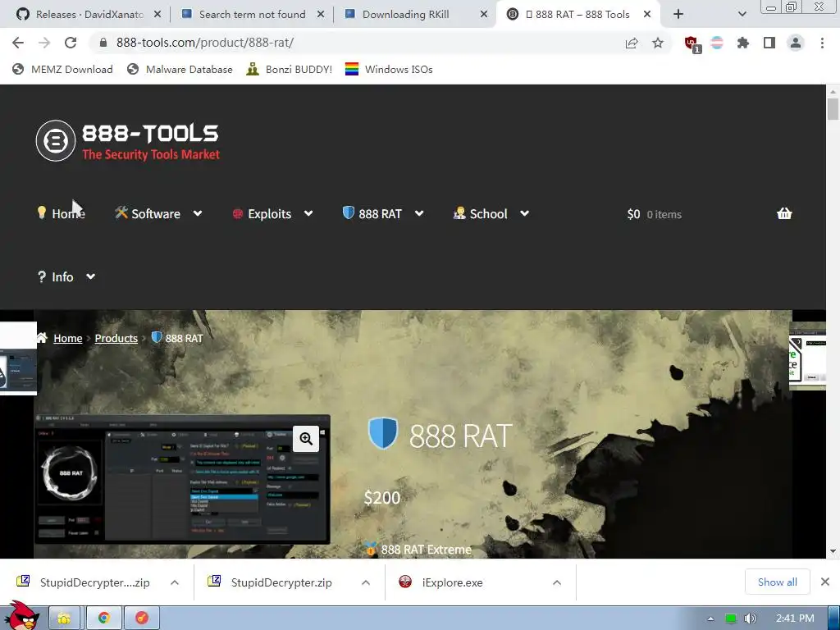This screenshot has width=840, height=630.
Task: Open the shopping basket icon
Action: (784, 214)
